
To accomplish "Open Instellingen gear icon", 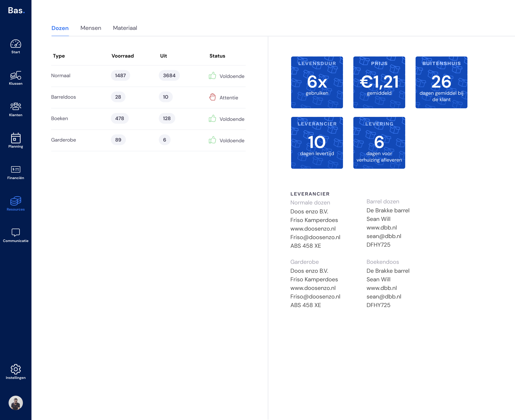I will 16,369.
